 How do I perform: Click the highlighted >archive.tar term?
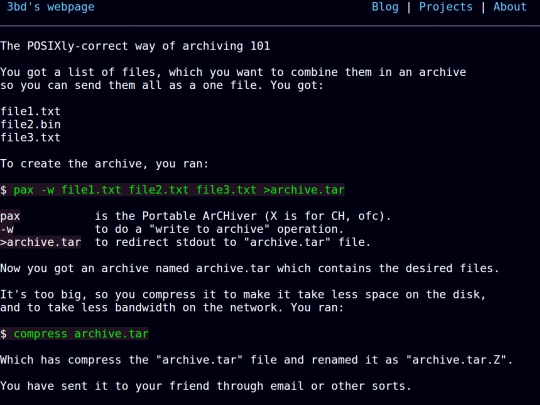pos(41,242)
